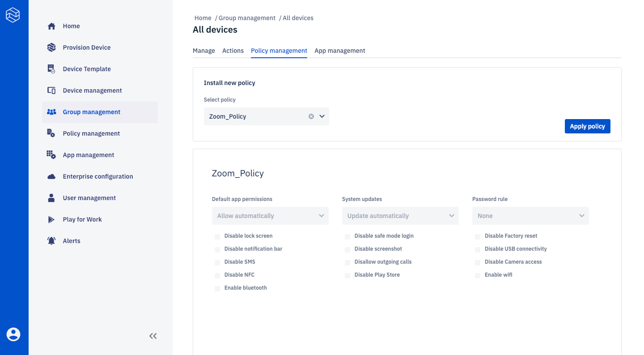Toggle the Disable lock screen checkbox

coord(217,236)
